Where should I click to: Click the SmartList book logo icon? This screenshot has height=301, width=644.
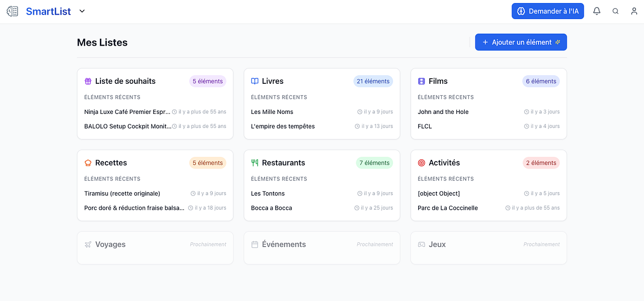[12, 11]
